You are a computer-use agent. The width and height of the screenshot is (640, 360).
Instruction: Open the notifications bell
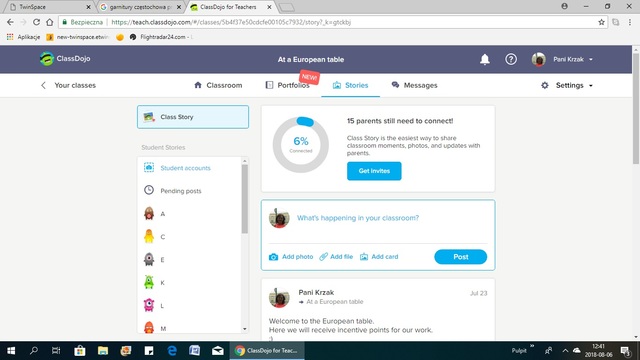coord(484,59)
